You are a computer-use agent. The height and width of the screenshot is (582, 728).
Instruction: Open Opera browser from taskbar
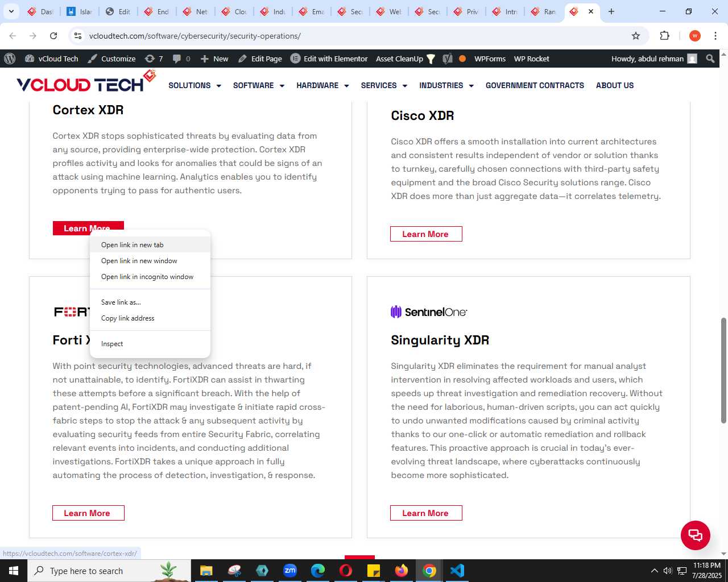click(346, 571)
